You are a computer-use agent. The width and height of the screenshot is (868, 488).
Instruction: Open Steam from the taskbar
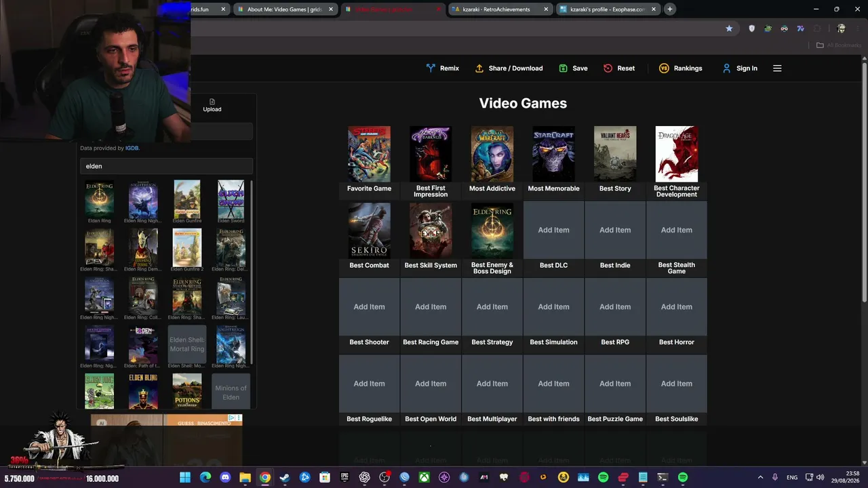point(285,477)
